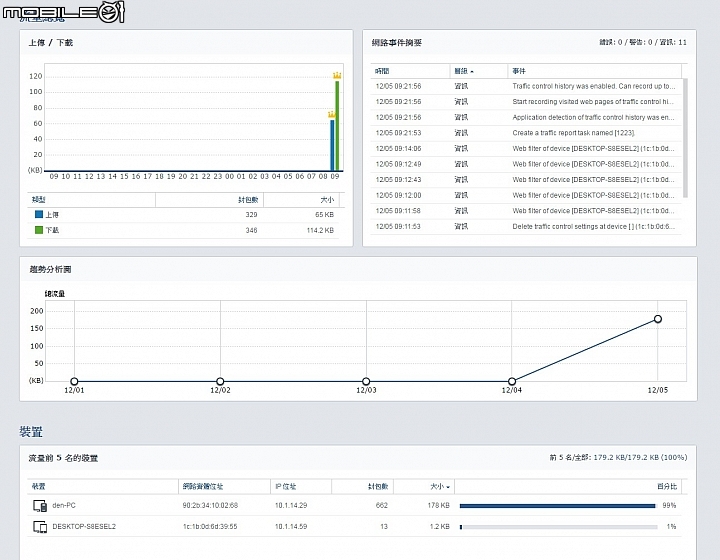Click the 12/04 data point on trend chart
Image resolution: width=720 pixels, height=560 pixels.
[x=512, y=381]
